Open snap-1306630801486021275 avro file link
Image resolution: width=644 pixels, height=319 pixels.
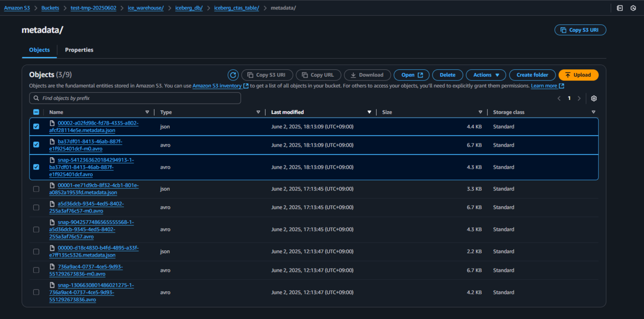click(x=92, y=292)
